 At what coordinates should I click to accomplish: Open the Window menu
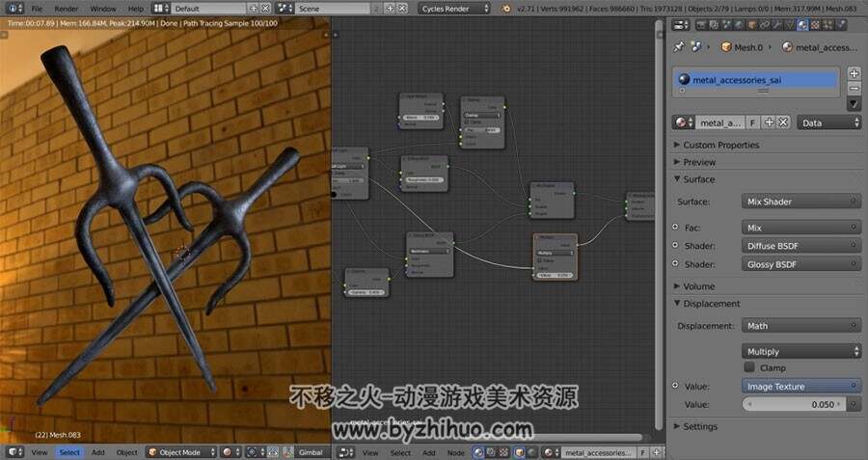tap(103, 9)
